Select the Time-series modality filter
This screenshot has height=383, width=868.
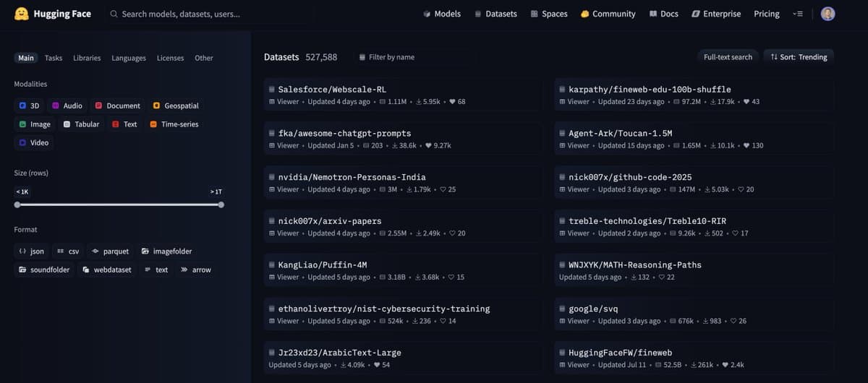(174, 124)
